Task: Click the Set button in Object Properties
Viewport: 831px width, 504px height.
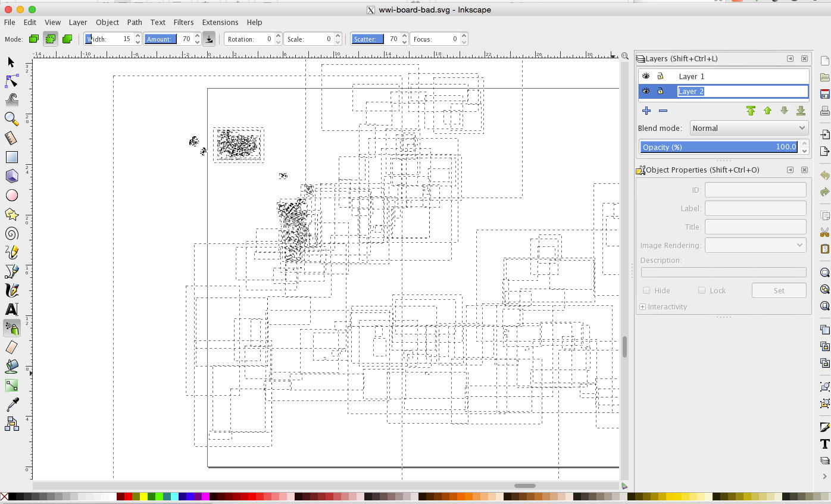Action: (779, 290)
